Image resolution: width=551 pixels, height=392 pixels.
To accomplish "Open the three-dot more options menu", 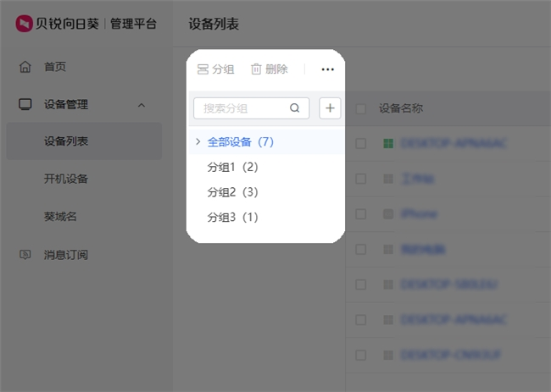I will click(328, 69).
